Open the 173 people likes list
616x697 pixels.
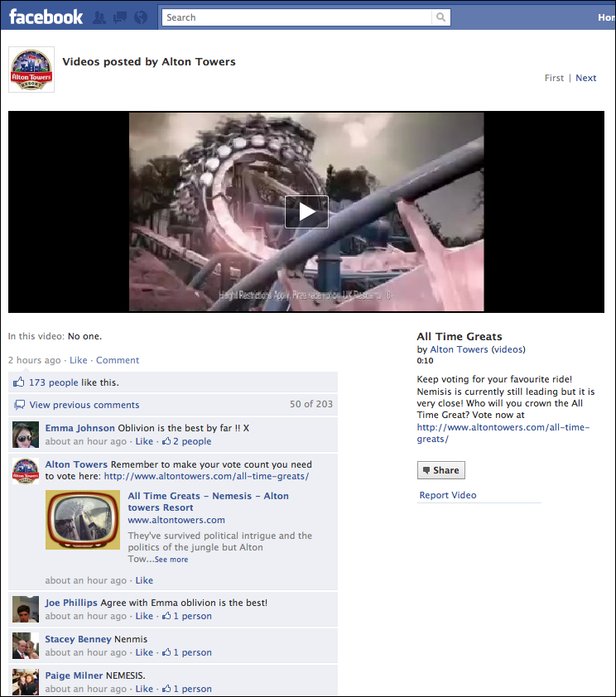click(x=53, y=382)
